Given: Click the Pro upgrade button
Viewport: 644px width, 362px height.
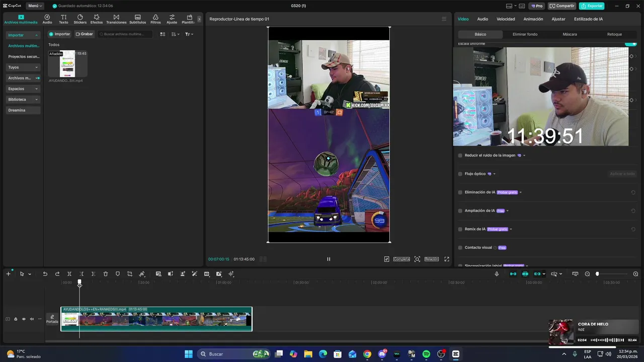Looking at the screenshot, I should 537,6.
